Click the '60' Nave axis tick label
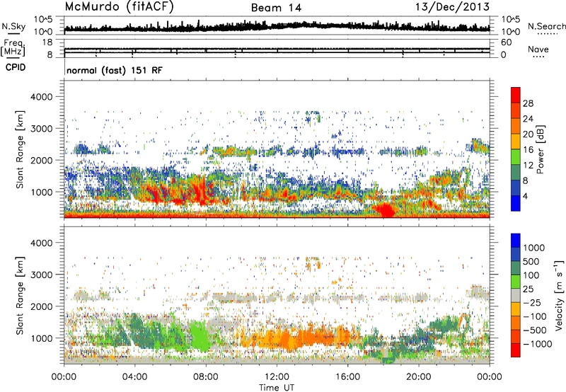Screen dimensions: 566x392 (506, 42)
